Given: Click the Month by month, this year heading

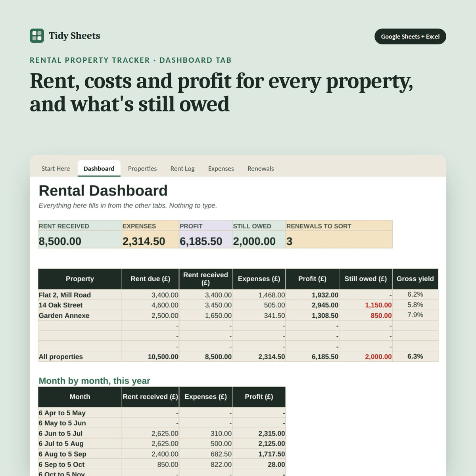Looking at the screenshot, I should pyautogui.click(x=94, y=381).
